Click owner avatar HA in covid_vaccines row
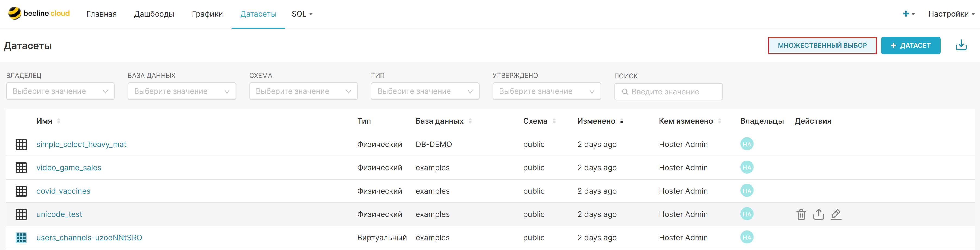980x250 pixels. (747, 191)
